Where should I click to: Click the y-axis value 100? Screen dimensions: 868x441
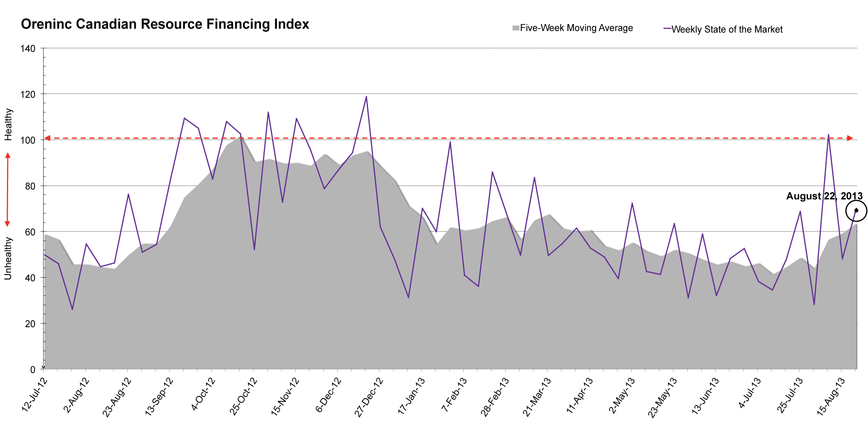click(x=28, y=140)
